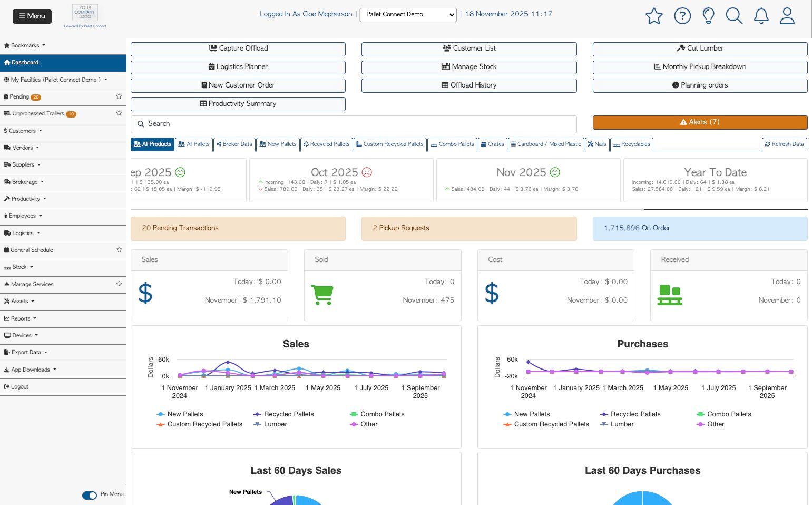
Task: Switch to the Recyclables tab
Action: click(x=632, y=144)
